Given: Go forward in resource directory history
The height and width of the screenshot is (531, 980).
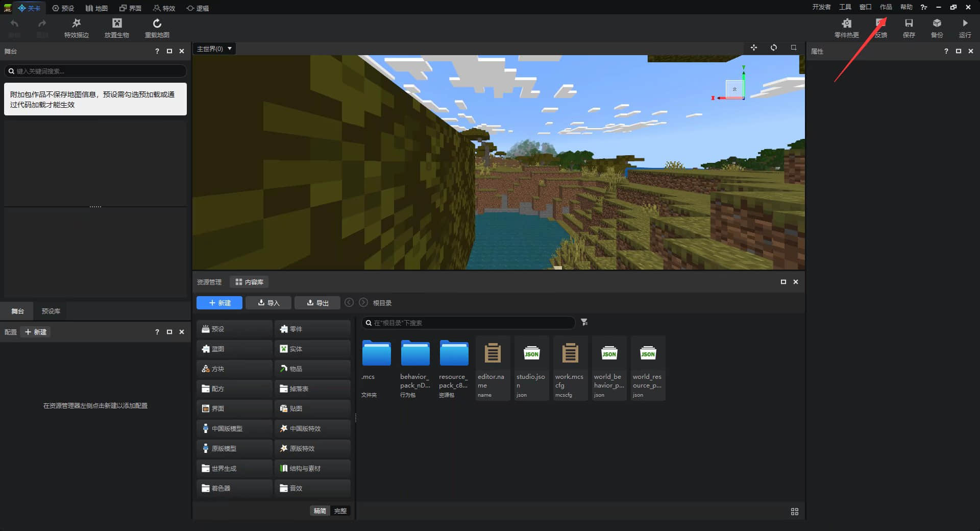Looking at the screenshot, I should point(363,302).
